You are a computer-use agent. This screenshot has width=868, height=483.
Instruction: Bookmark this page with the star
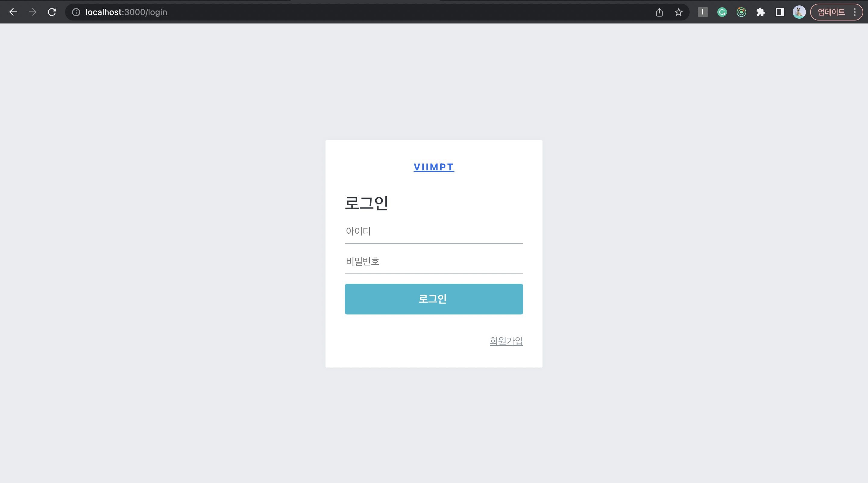pyautogui.click(x=679, y=12)
